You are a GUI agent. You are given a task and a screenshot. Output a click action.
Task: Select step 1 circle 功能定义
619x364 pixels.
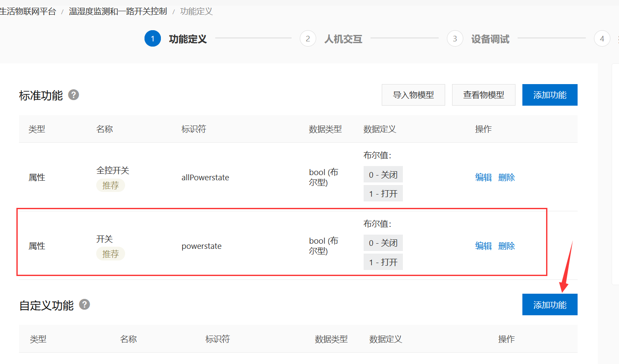[152, 39]
